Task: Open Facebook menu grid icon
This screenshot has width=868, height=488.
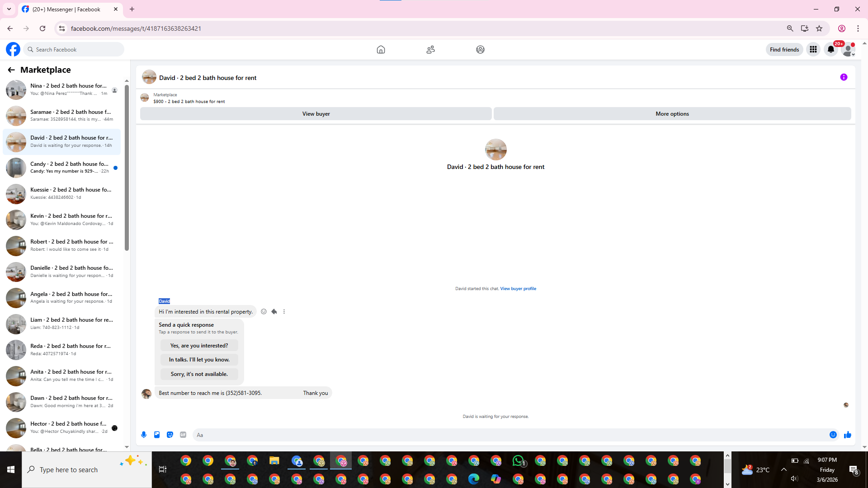Action: [813, 50]
